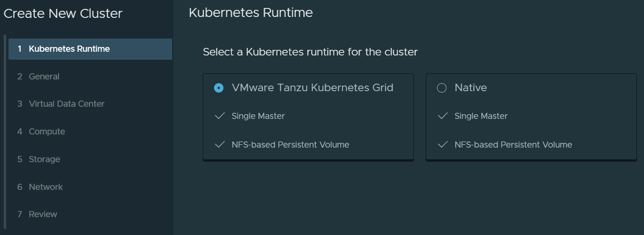Click the VMware Tanzu Kubernetes Grid label
The height and width of the screenshot is (235, 644).
coord(312,88)
